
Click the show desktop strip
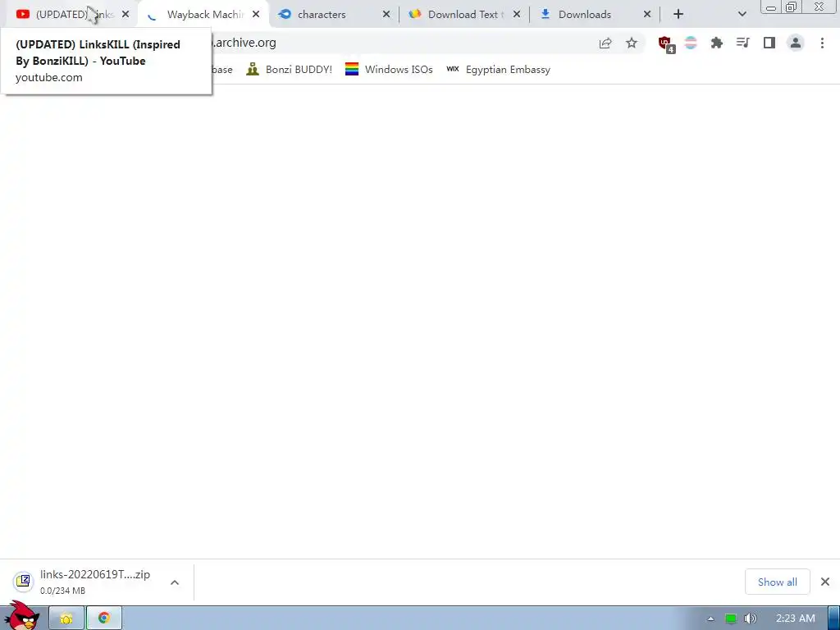(833, 619)
